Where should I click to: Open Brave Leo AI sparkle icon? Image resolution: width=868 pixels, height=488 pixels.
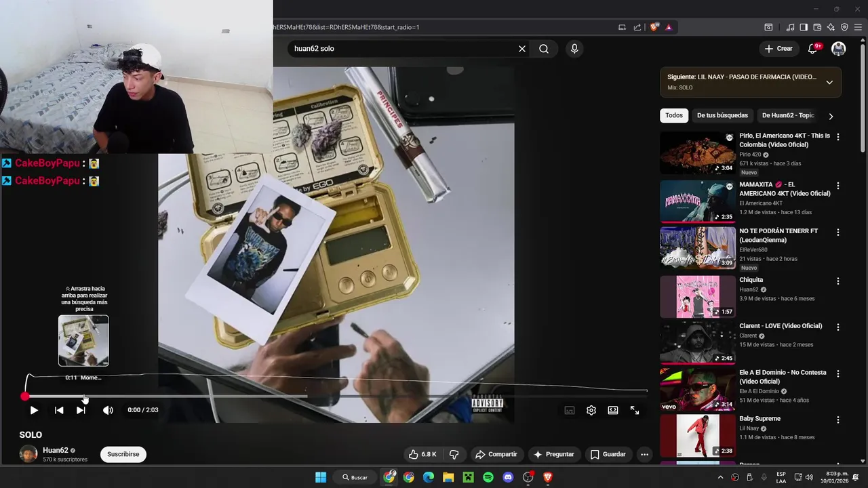click(831, 27)
